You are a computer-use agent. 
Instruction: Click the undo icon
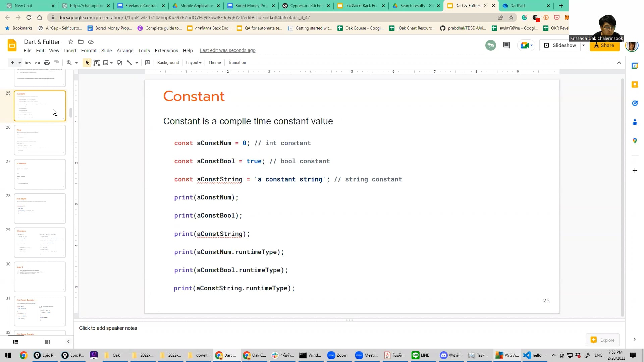28,63
